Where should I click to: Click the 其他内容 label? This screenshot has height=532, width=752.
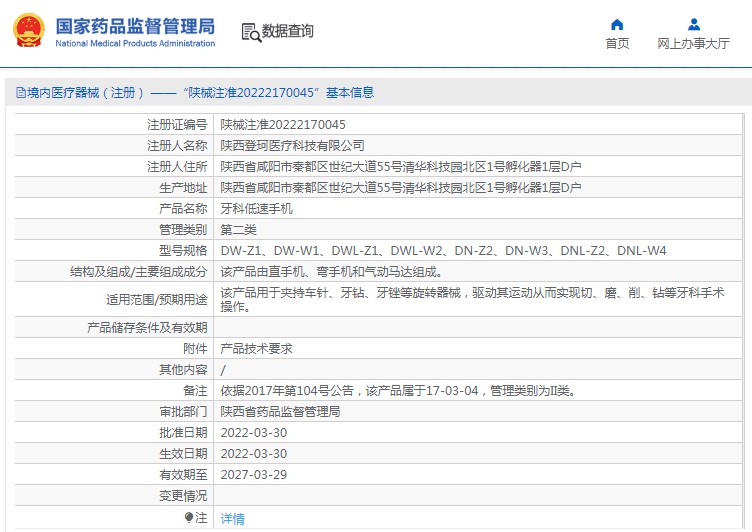tap(183, 370)
